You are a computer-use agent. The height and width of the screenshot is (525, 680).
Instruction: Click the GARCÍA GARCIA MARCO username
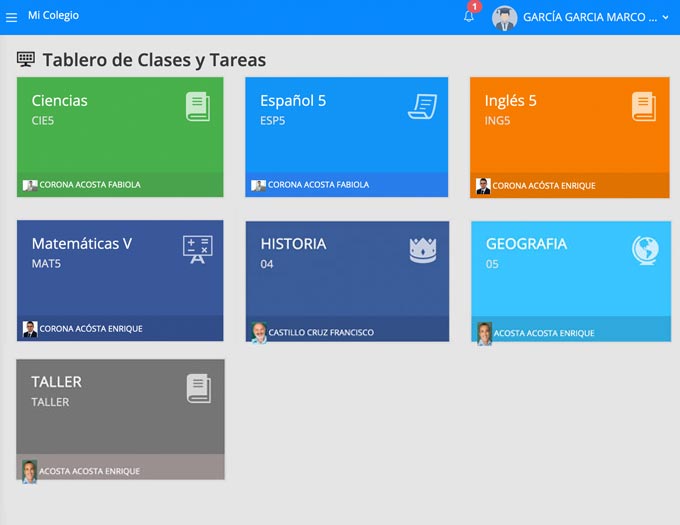(590, 17)
